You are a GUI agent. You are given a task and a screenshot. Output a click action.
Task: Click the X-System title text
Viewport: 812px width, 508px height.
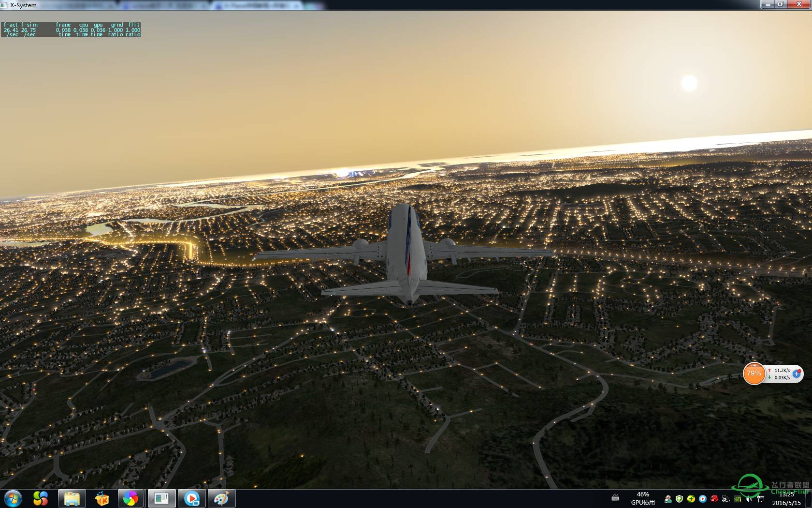pyautogui.click(x=23, y=5)
